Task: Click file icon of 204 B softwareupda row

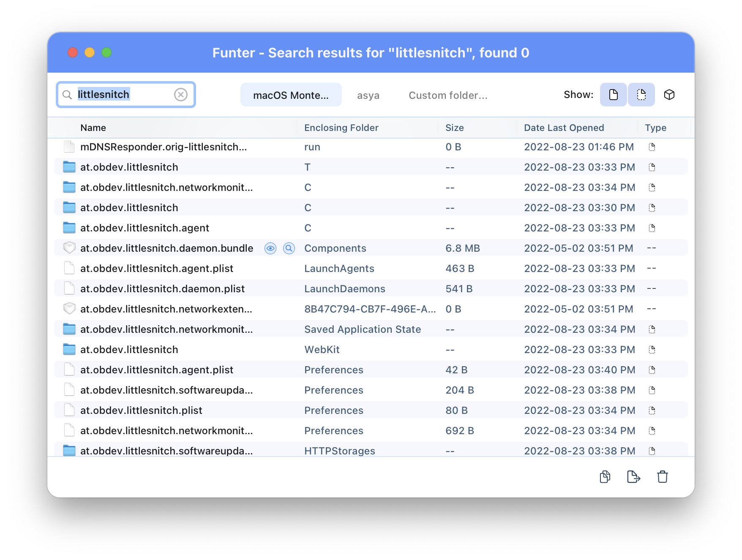Action: pyautogui.click(x=69, y=390)
